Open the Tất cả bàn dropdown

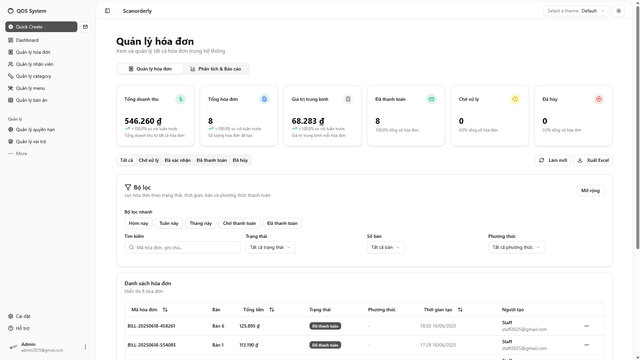[386, 247]
